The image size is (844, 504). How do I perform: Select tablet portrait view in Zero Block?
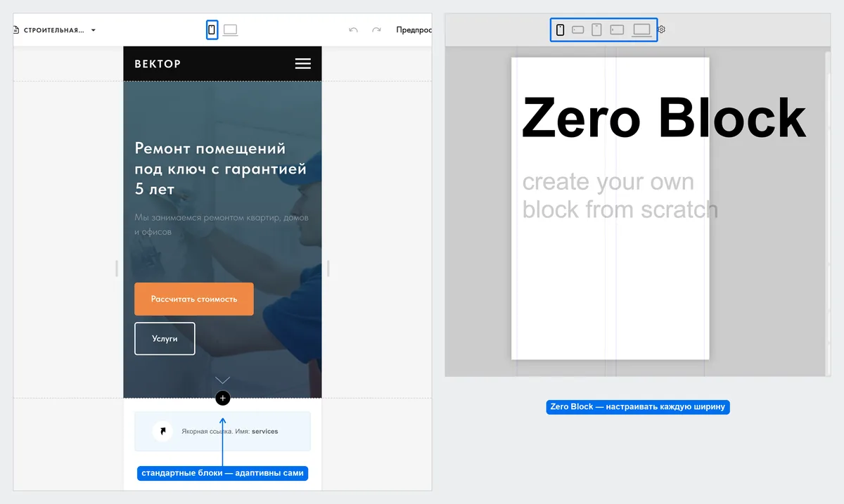(596, 30)
